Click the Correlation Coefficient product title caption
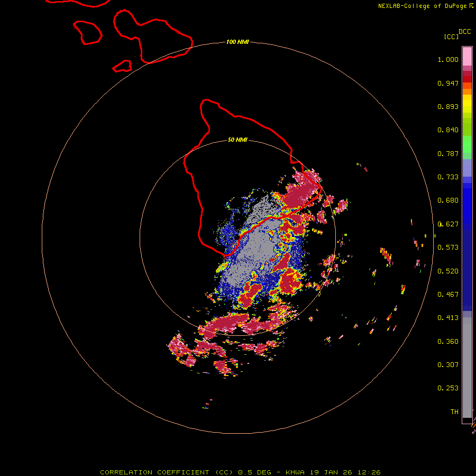 click(240, 472)
